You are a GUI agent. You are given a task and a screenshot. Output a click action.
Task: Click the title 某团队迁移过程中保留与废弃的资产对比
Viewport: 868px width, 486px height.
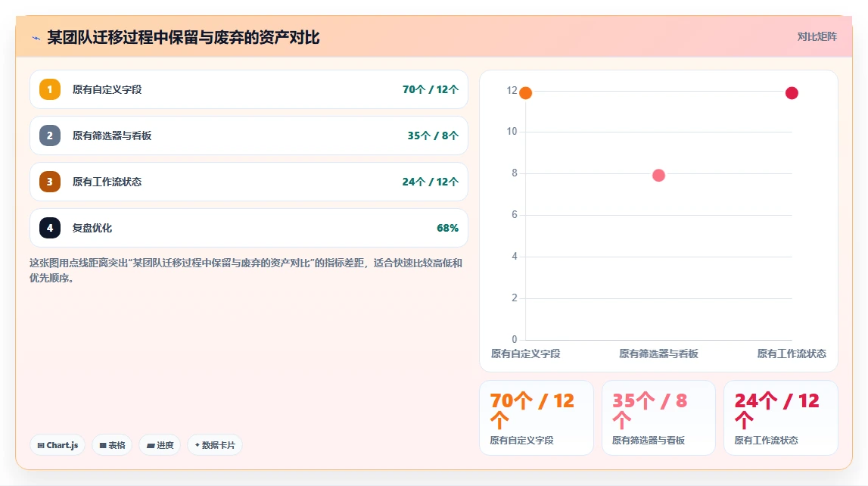183,38
